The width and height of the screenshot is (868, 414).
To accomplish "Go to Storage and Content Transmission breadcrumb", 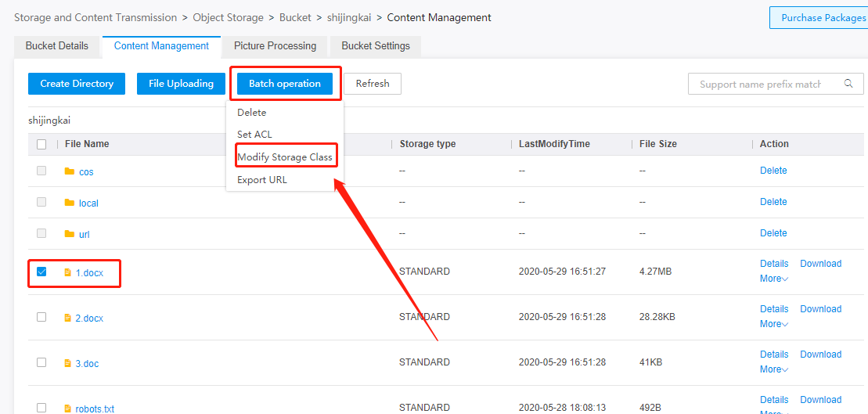I will pos(95,18).
